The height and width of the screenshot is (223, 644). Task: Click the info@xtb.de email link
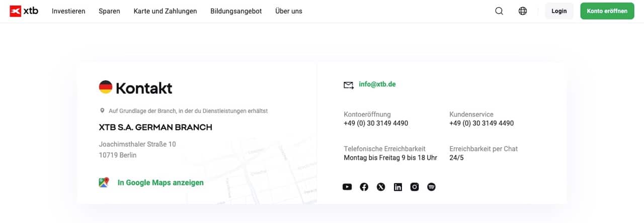(x=377, y=84)
